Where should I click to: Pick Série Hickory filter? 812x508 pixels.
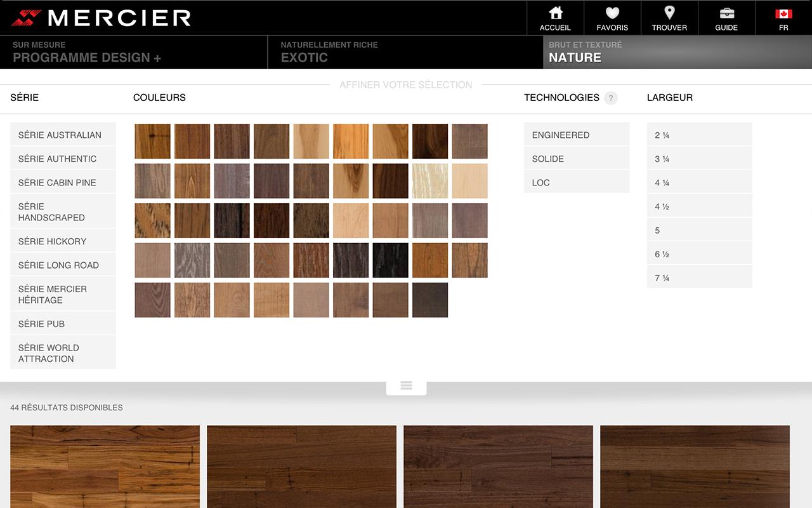click(63, 241)
